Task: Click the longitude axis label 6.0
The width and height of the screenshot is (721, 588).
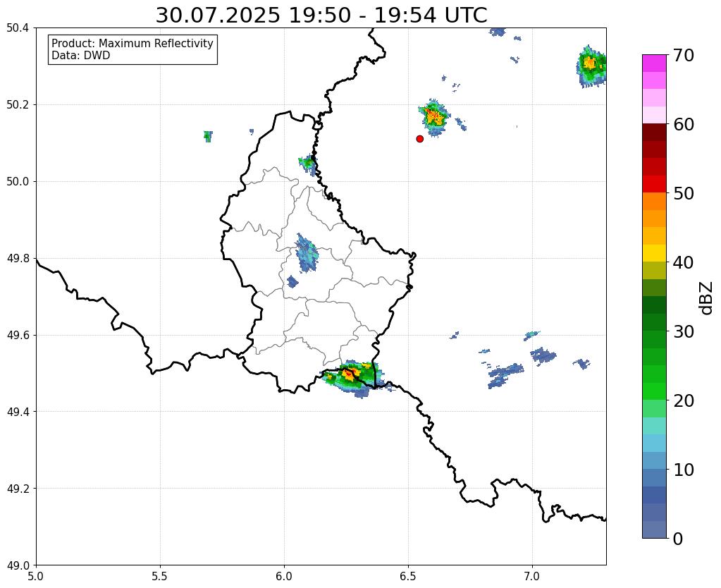Action: tap(284, 576)
